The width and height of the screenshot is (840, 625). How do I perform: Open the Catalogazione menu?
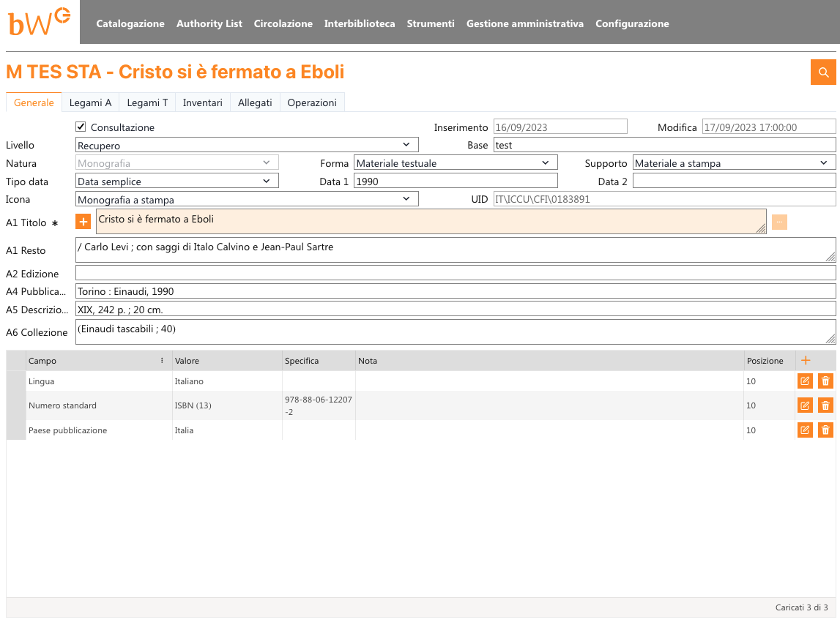click(130, 23)
